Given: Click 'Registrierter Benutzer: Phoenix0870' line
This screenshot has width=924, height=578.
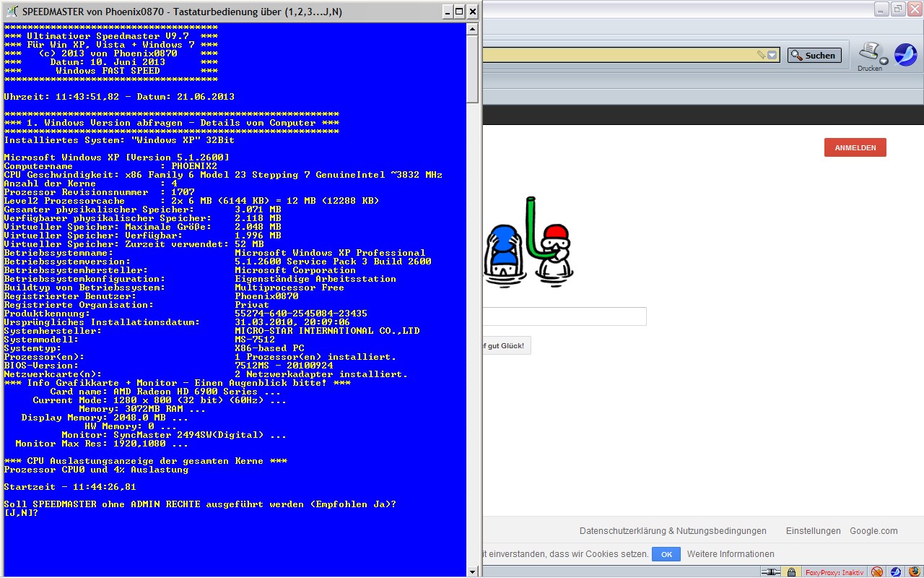Looking at the screenshot, I should click(151, 296).
